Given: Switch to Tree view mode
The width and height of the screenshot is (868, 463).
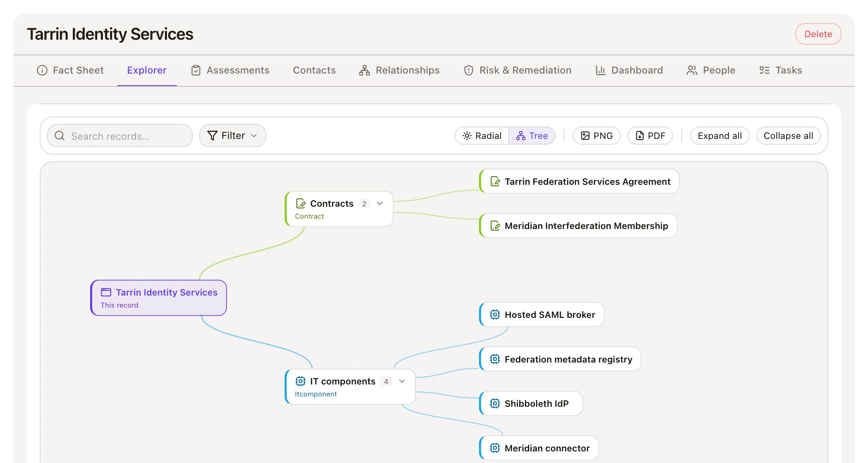Looking at the screenshot, I should tap(532, 136).
